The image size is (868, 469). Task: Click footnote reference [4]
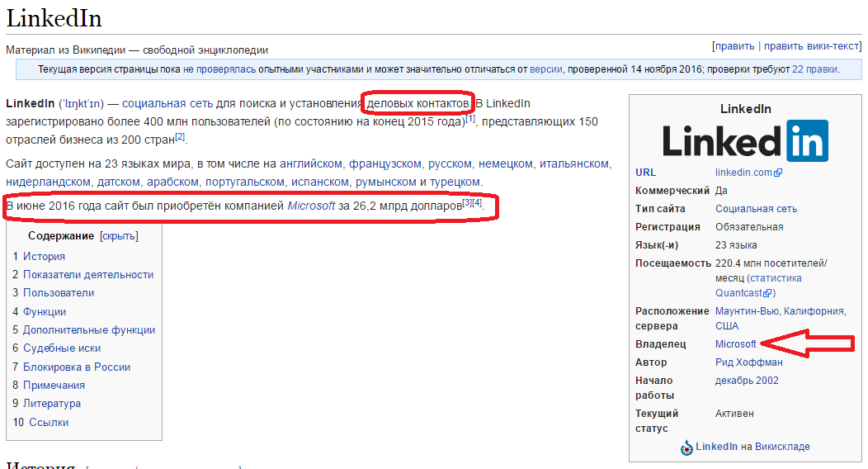coord(477,202)
